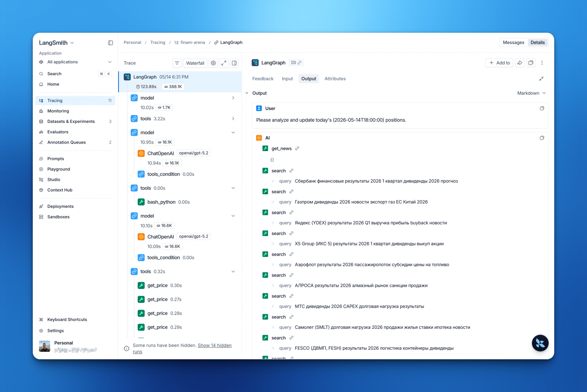Open Annotation Queues
Image resolution: width=587 pixels, height=392 pixels.
coord(75,142)
